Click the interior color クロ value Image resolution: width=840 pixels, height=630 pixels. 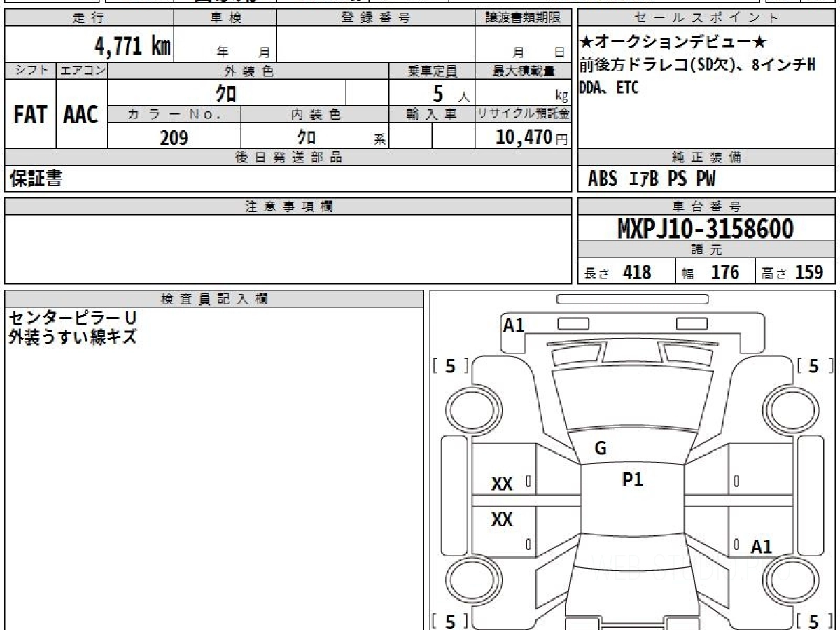click(x=306, y=137)
